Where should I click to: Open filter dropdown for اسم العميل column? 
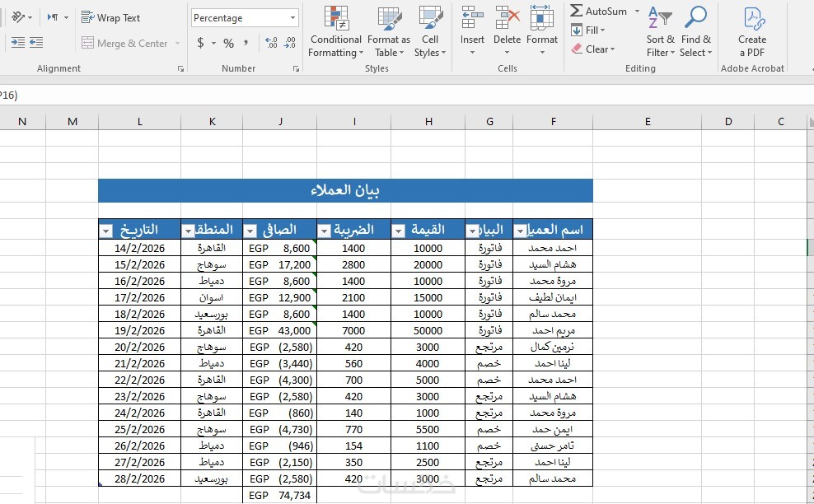(x=520, y=231)
